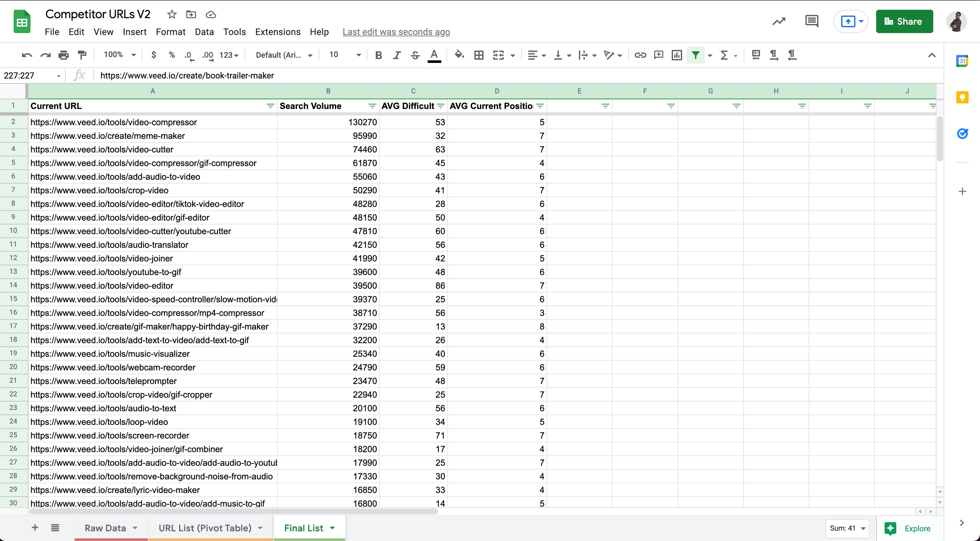This screenshot has height=541, width=980.
Task: Insert a comment
Action: tap(658, 55)
